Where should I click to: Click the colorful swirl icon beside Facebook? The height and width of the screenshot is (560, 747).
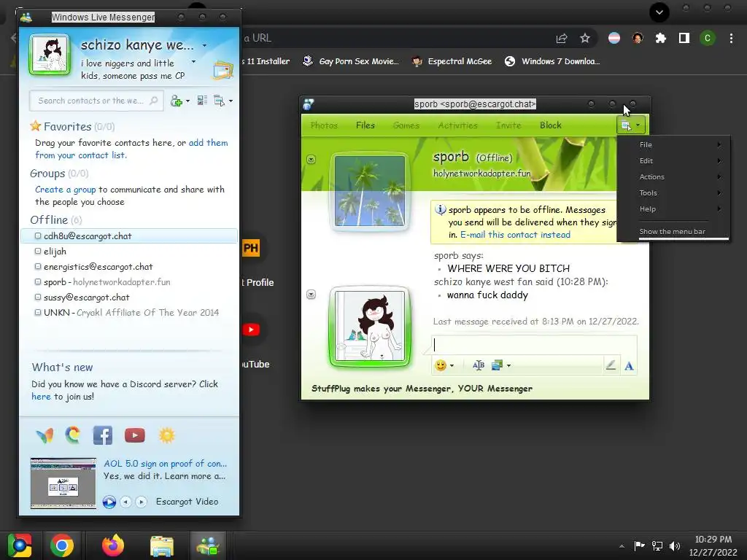tap(73, 435)
